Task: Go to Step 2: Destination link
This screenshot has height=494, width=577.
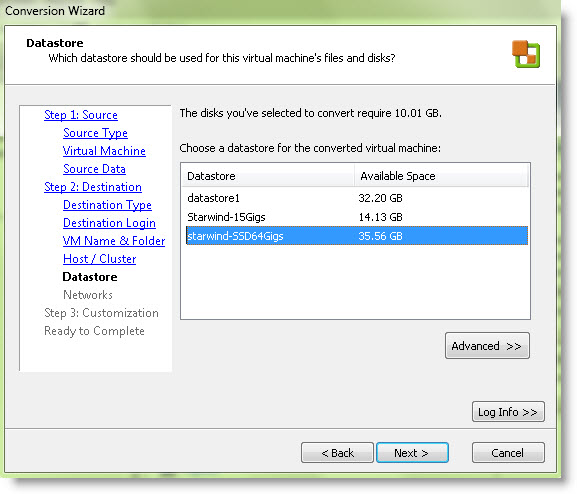Action: (x=93, y=187)
